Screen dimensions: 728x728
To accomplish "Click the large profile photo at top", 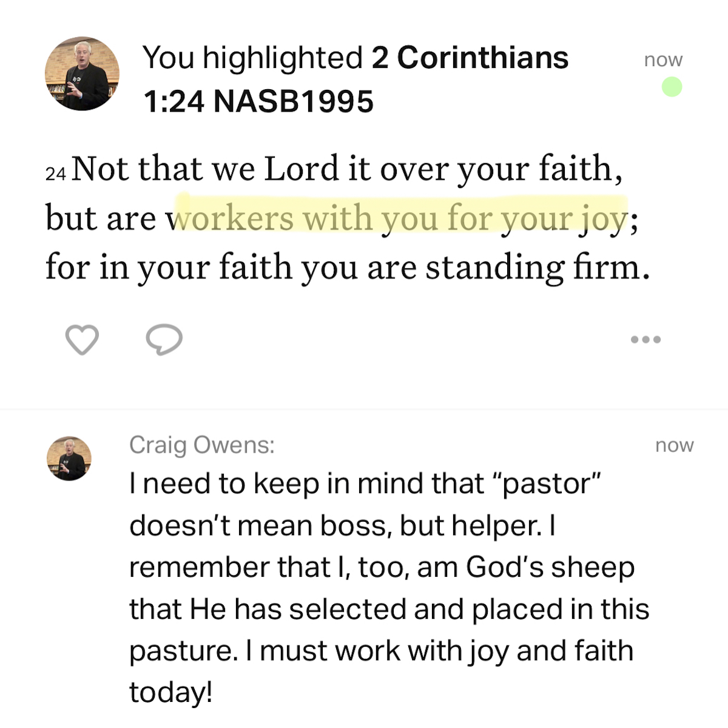I will coord(82,73).
